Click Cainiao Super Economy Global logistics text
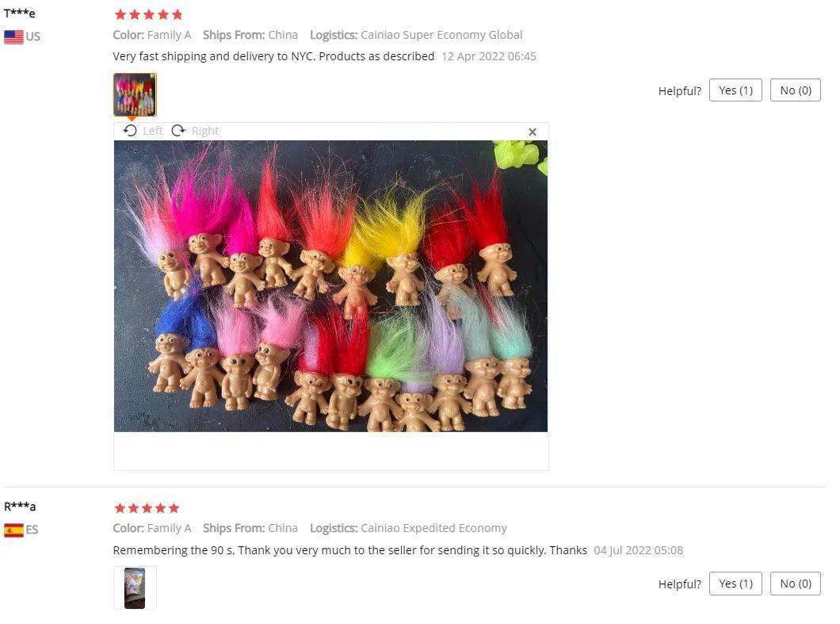Screen dimensions: 840x624 point(441,35)
